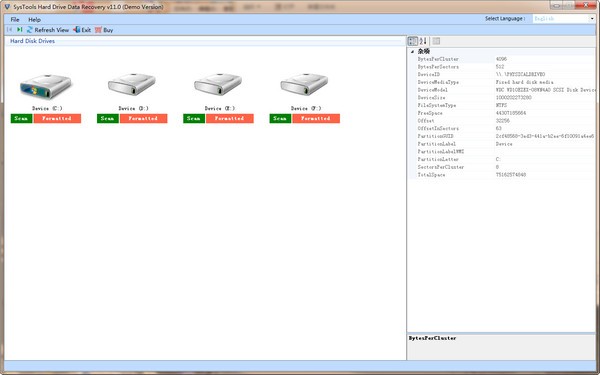Screen dimensions: 600x375
Task: Run Formatted scan on Device (D:)
Action: [x=143, y=119]
